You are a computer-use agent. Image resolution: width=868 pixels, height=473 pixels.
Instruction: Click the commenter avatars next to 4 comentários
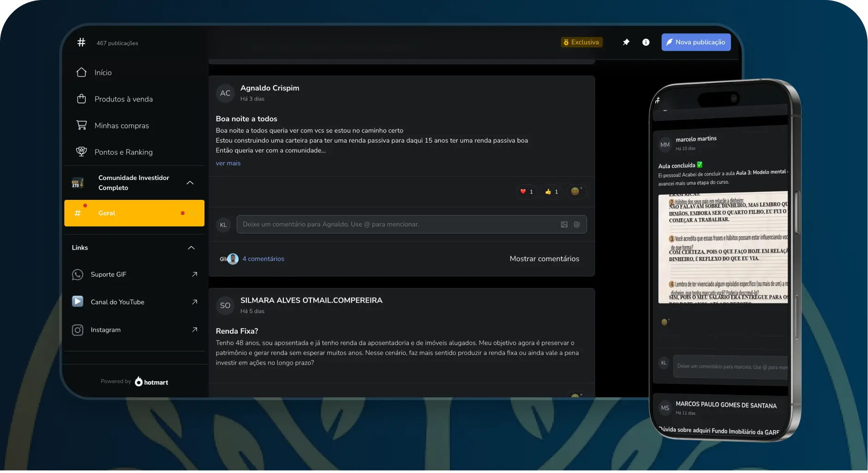pyautogui.click(x=229, y=259)
